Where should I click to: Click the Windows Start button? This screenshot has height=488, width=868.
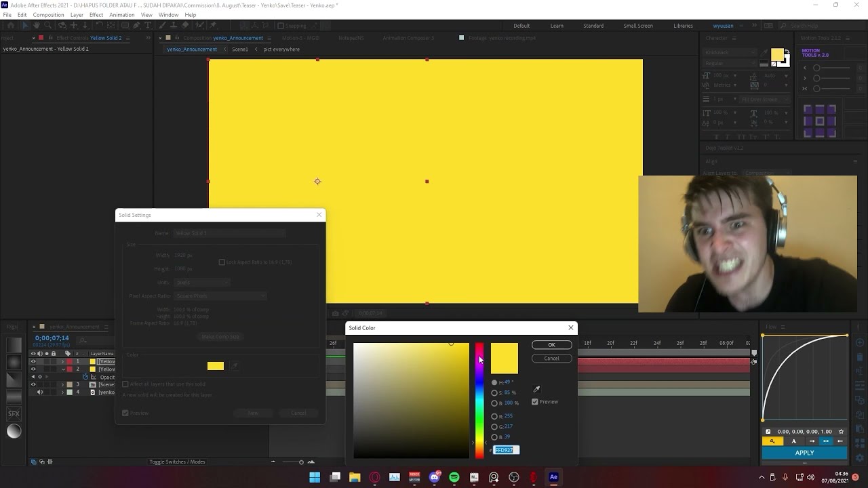[315, 477]
